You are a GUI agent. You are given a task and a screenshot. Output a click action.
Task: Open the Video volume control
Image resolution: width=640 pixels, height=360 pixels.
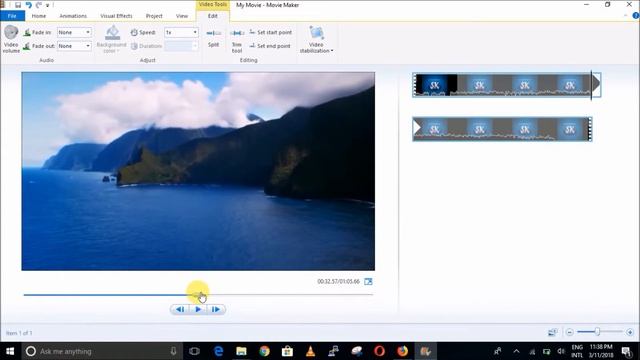[11, 40]
